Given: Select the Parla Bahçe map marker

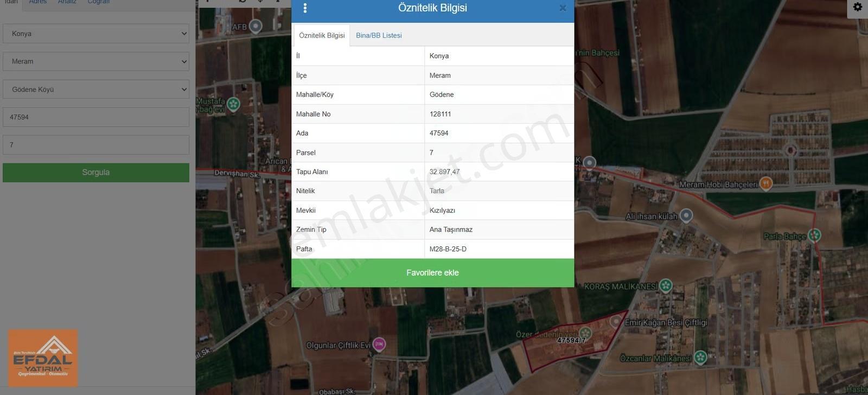Looking at the screenshot, I should click(x=814, y=235).
